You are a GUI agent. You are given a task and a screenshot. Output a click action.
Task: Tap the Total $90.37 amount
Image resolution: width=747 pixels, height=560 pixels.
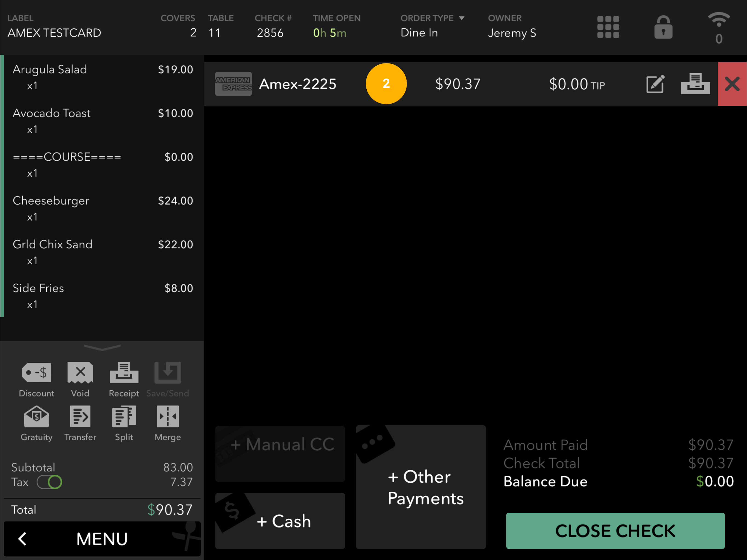click(170, 510)
